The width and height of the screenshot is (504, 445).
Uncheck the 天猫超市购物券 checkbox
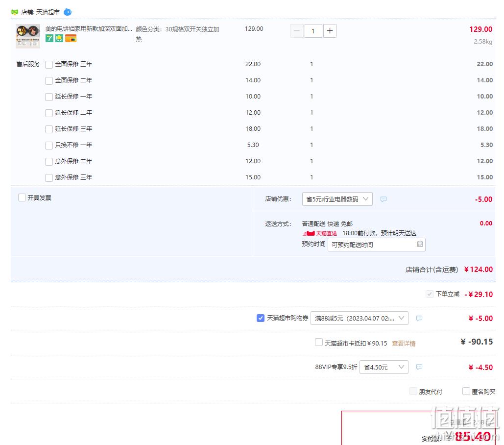(x=261, y=318)
